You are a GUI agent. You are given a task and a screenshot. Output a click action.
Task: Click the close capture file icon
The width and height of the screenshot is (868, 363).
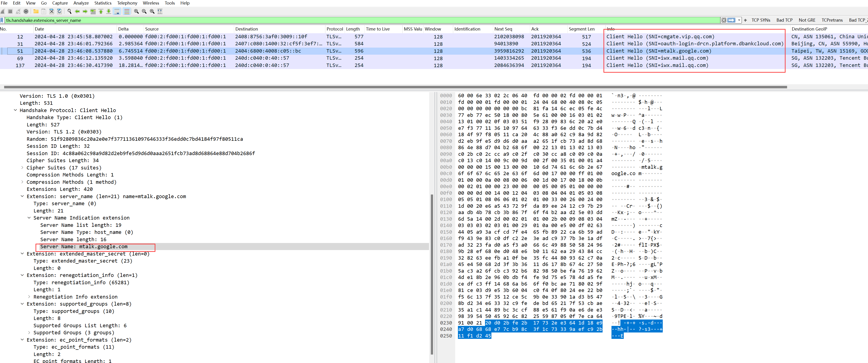(x=51, y=11)
